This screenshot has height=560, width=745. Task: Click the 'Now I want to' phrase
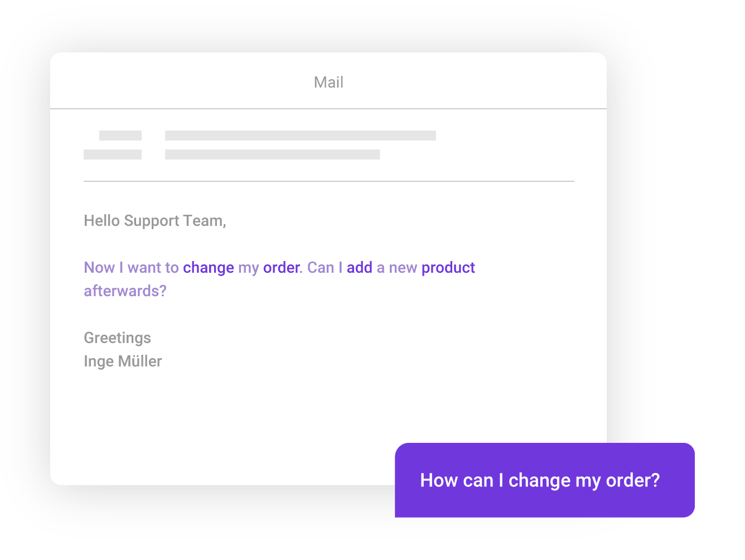[131, 268]
